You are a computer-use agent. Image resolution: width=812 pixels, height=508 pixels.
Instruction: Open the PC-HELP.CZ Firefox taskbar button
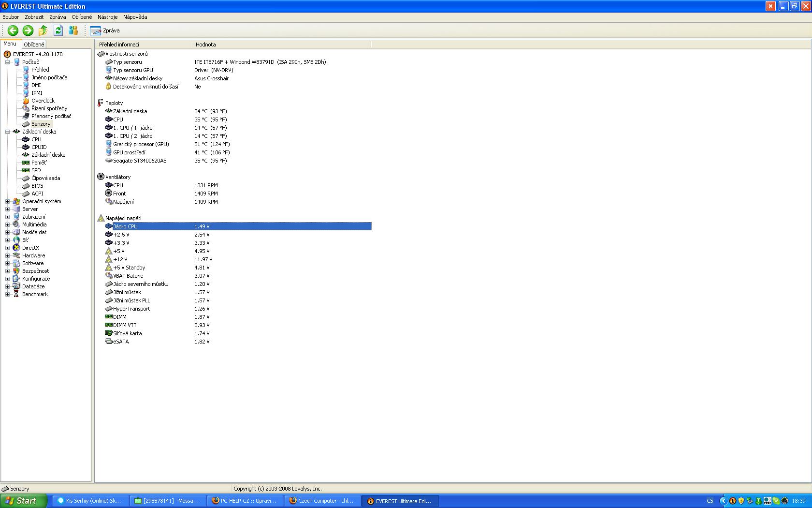245,501
